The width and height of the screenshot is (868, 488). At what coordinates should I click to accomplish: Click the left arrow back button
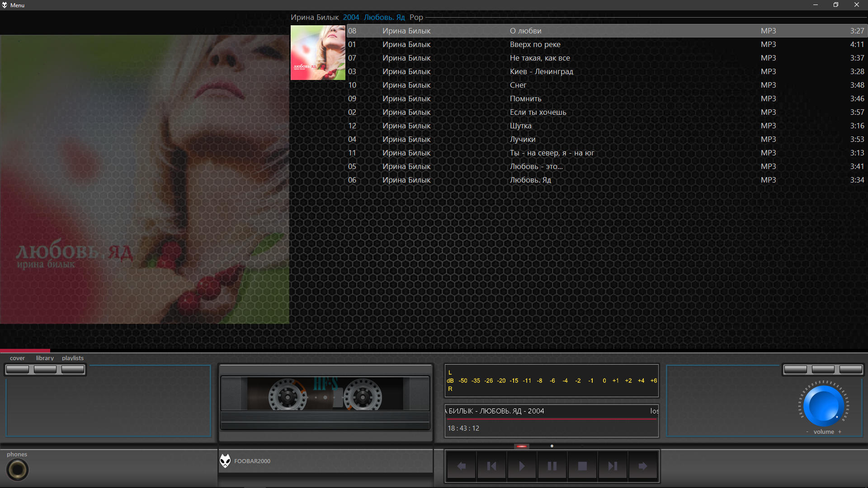tap(461, 466)
